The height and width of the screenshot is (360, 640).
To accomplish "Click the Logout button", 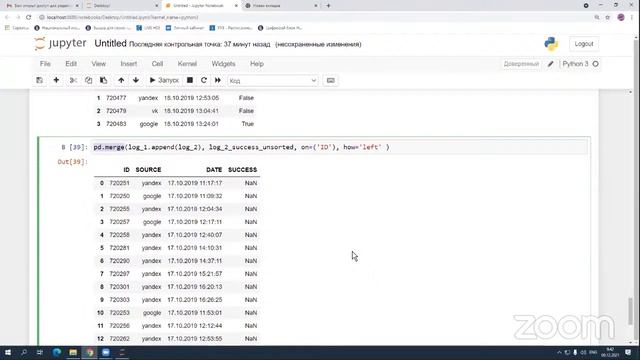I will 584,44.
